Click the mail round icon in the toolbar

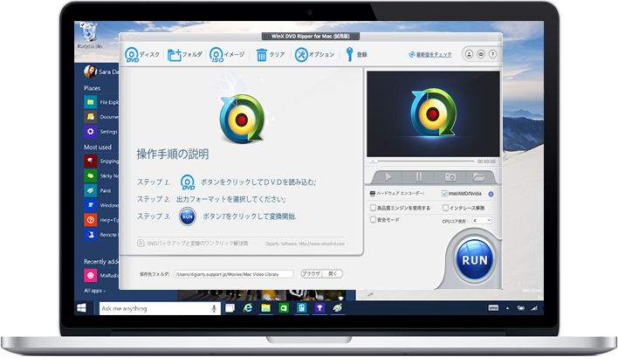point(481,54)
